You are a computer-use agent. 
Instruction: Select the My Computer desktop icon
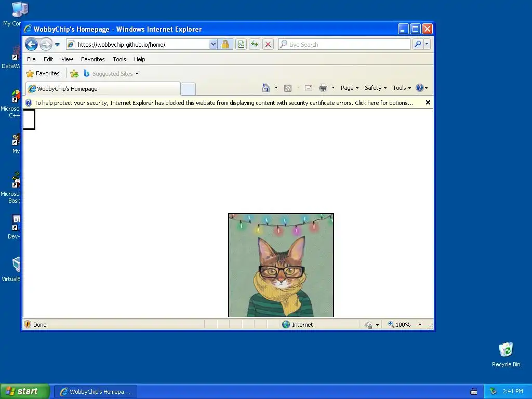click(12, 14)
